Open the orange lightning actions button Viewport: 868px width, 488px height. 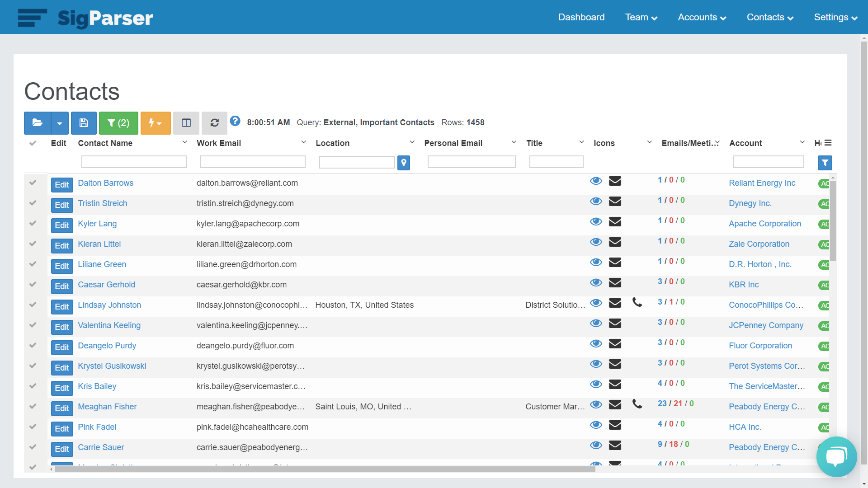tap(156, 123)
